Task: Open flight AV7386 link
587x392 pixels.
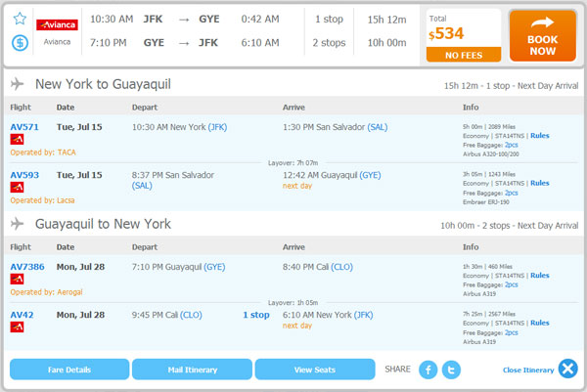Action: tap(27, 267)
